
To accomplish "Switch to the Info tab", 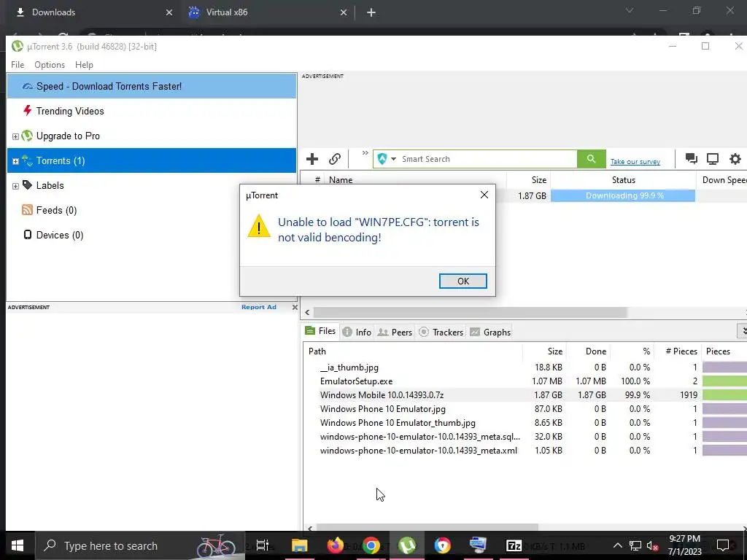I will coord(357,332).
